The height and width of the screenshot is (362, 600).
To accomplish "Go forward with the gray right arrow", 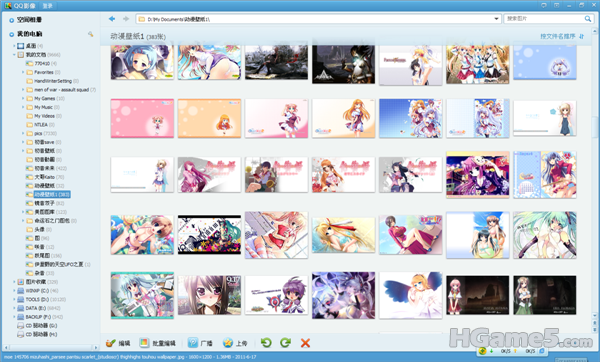I will (x=126, y=19).
